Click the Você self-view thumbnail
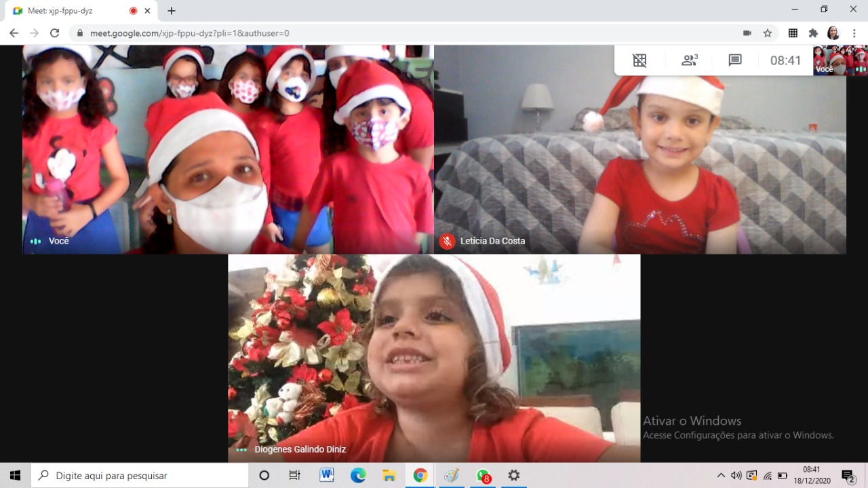 (840, 60)
